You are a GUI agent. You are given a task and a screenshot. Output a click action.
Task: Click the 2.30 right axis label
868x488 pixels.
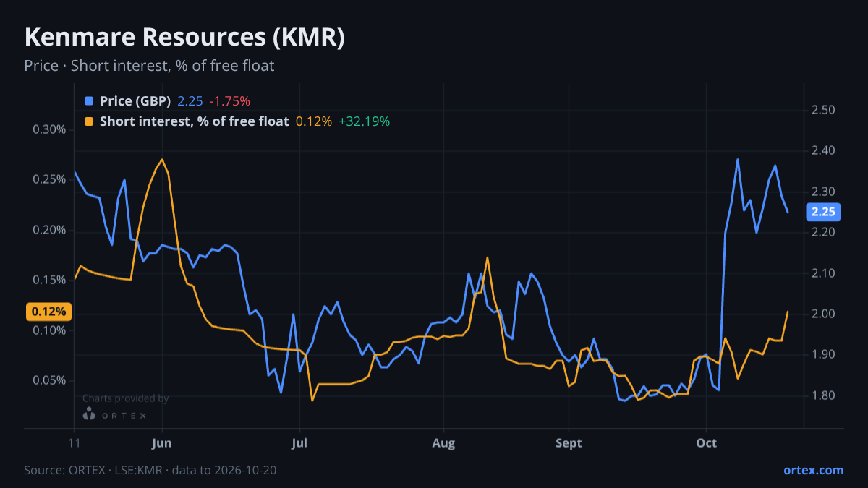[x=824, y=192]
